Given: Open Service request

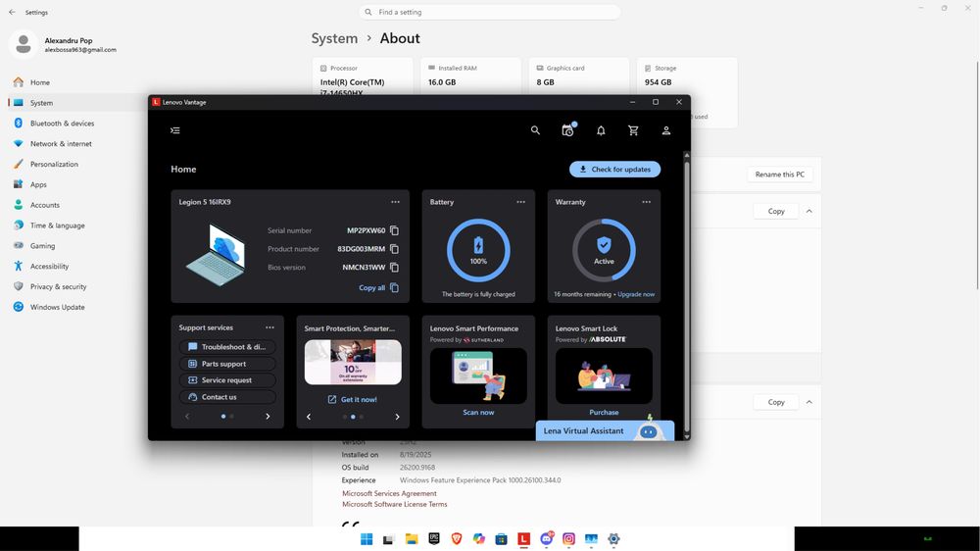Looking at the screenshot, I should tap(227, 379).
